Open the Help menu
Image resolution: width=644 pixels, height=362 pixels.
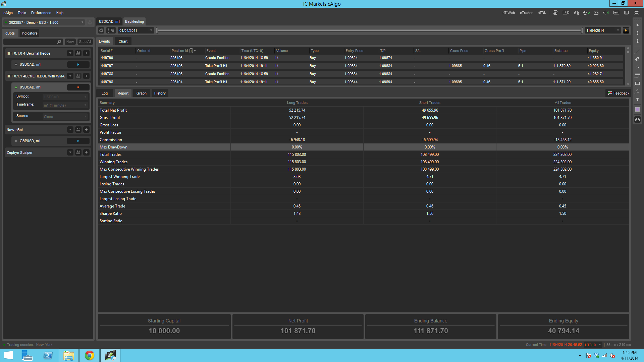(x=60, y=13)
